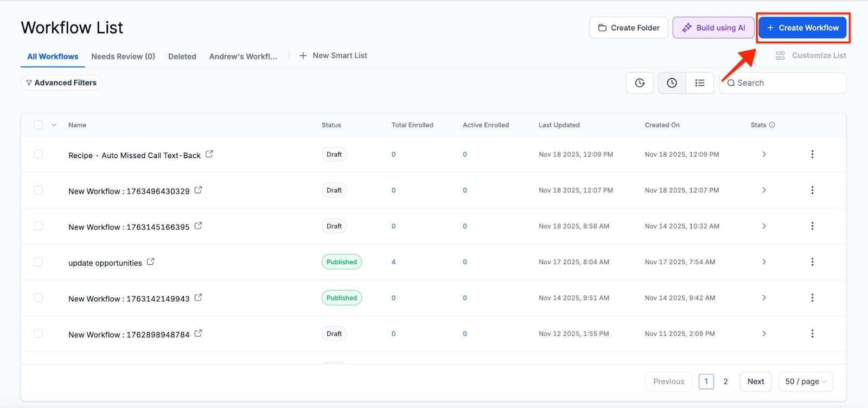This screenshot has height=408, width=868.
Task: Click the Search input field
Action: point(787,83)
